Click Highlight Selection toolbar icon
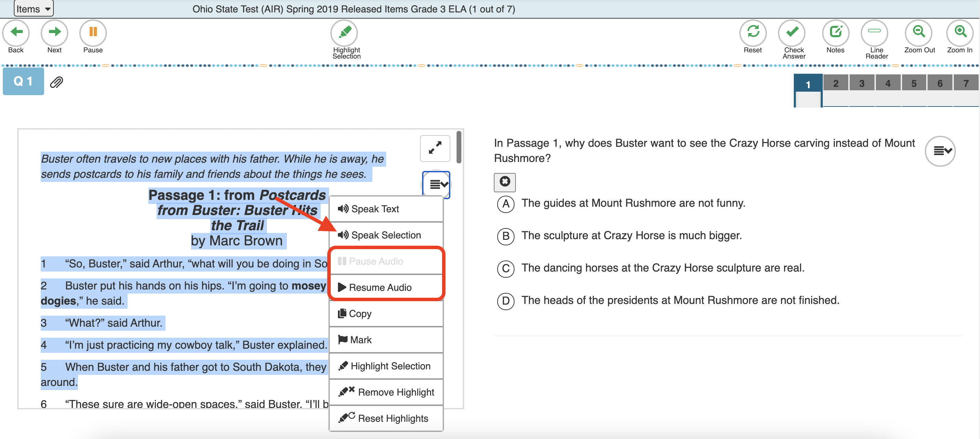Viewport: 980px width, 439px height. point(344,33)
